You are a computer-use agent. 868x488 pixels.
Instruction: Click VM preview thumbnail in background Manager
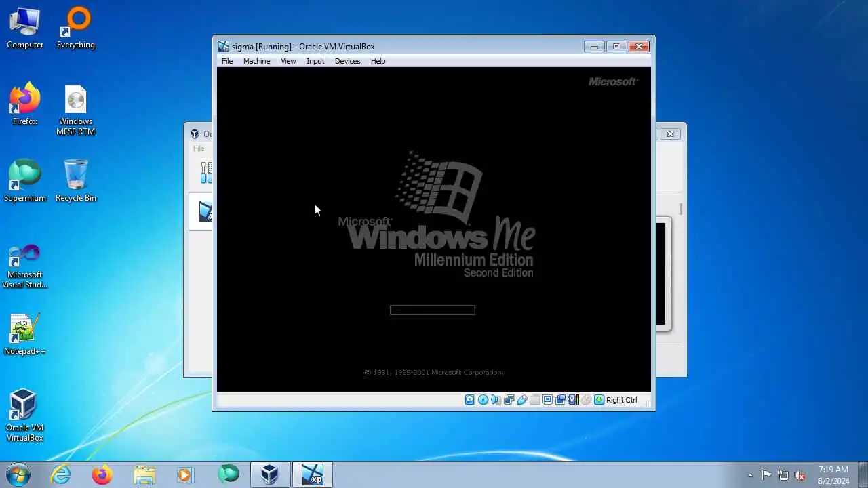pyautogui.click(x=663, y=274)
